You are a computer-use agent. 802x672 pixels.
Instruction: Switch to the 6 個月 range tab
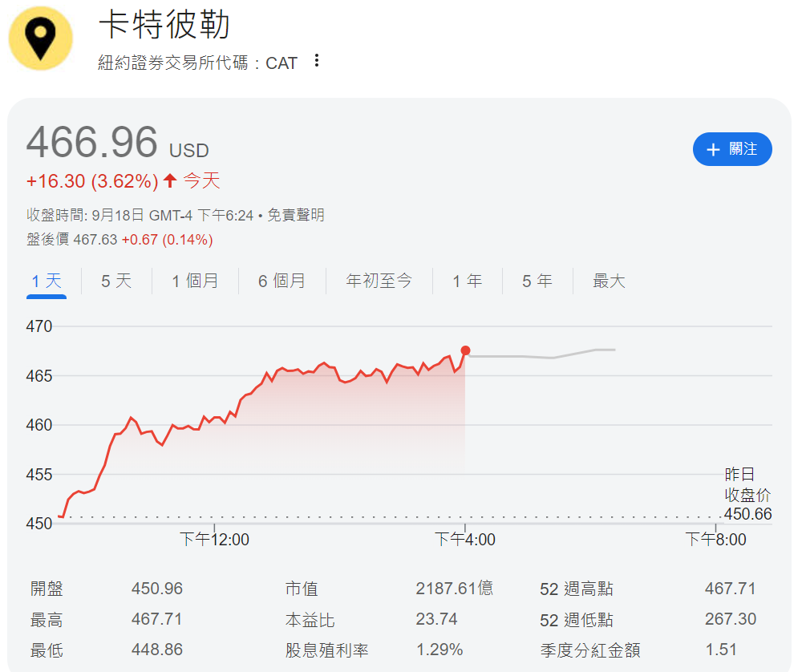[282, 281]
